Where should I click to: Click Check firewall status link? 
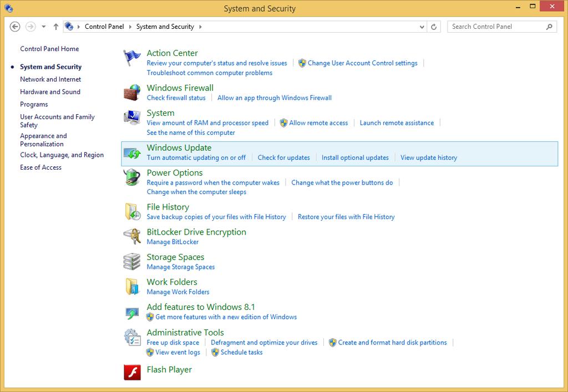click(176, 98)
